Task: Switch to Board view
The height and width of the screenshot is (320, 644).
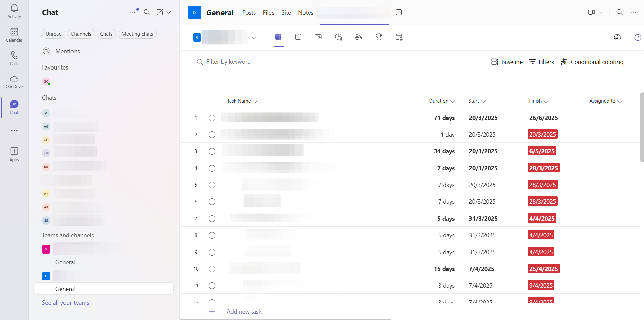Action: [298, 37]
